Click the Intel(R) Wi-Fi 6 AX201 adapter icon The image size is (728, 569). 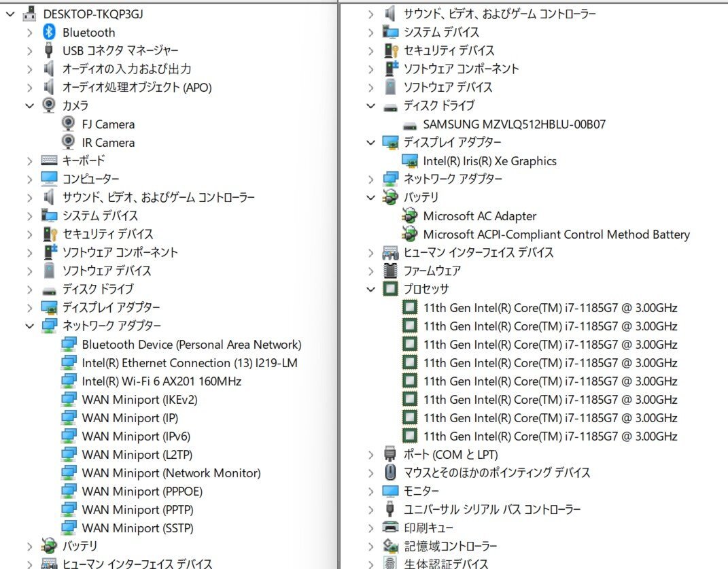pyautogui.click(x=69, y=381)
